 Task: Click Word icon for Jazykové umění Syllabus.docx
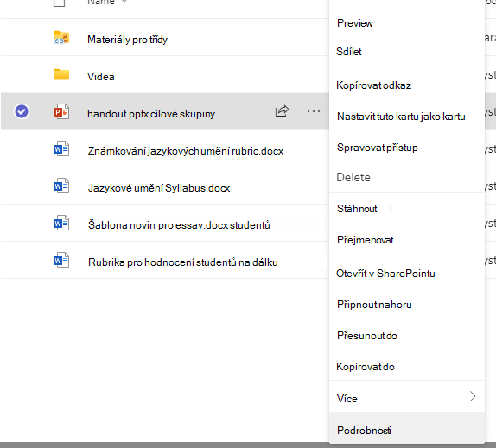coord(61,186)
